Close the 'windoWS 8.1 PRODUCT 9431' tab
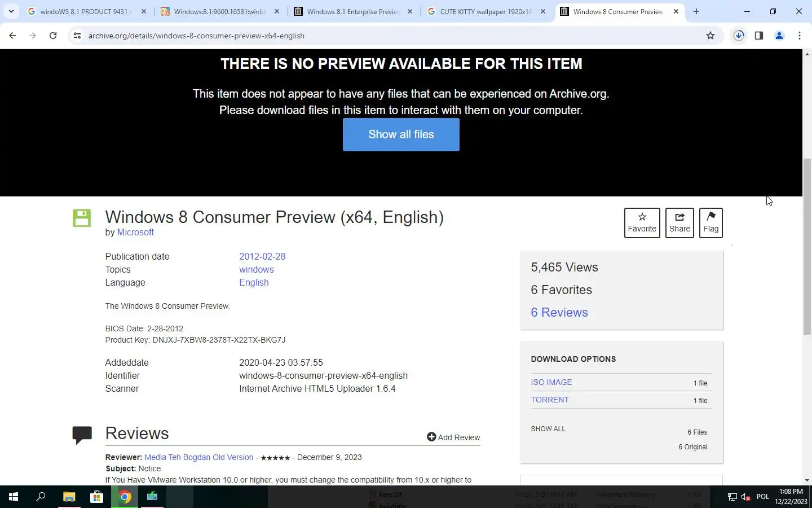Image resolution: width=812 pixels, height=508 pixels. click(x=144, y=11)
